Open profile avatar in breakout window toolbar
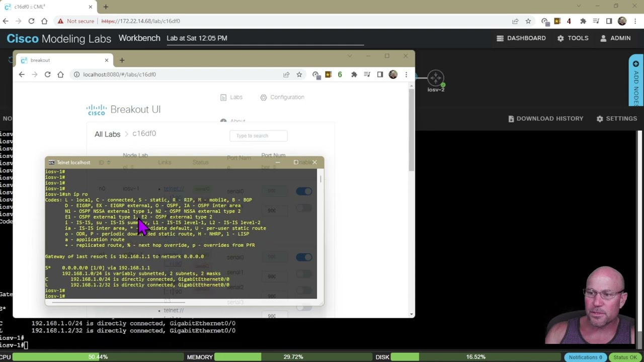 tap(393, 74)
